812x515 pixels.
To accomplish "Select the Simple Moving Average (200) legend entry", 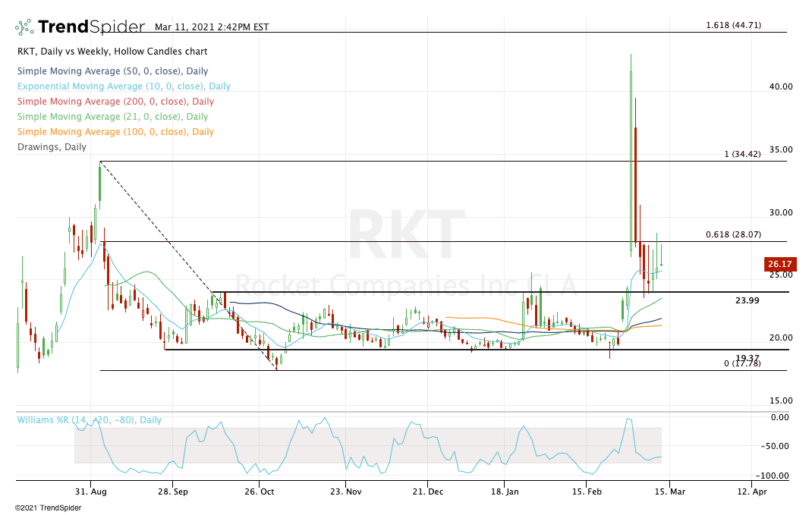I will [115, 101].
